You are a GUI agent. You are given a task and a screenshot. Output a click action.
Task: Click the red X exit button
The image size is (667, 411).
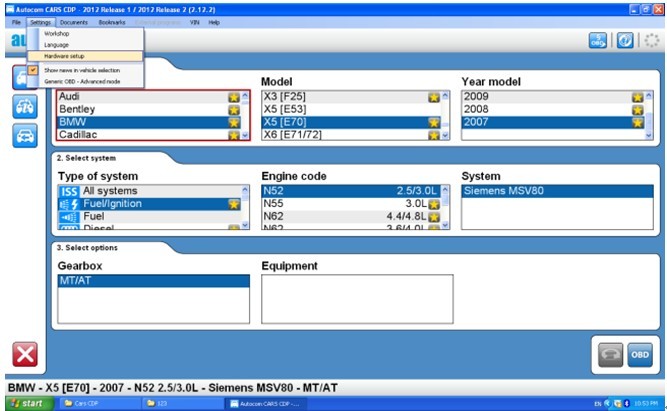point(25,354)
